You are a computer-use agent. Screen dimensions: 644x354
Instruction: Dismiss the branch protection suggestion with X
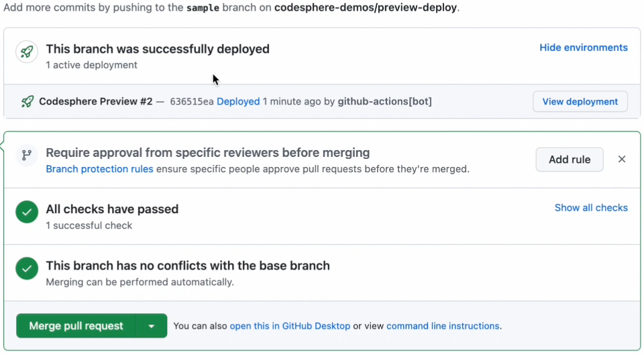pyautogui.click(x=622, y=160)
